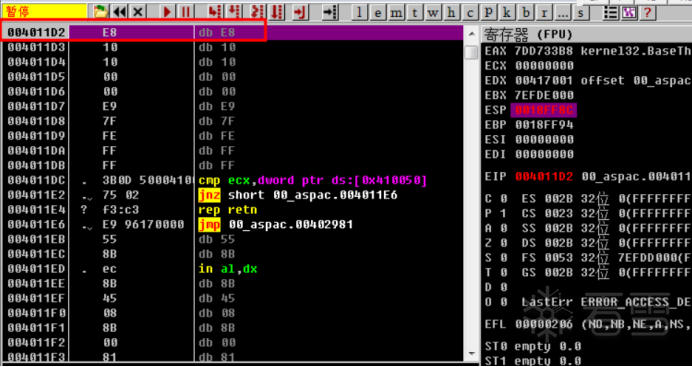Screen dimensions: 692x367
Task: Show Breakpoints window (b button)
Action: pos(526,12)
